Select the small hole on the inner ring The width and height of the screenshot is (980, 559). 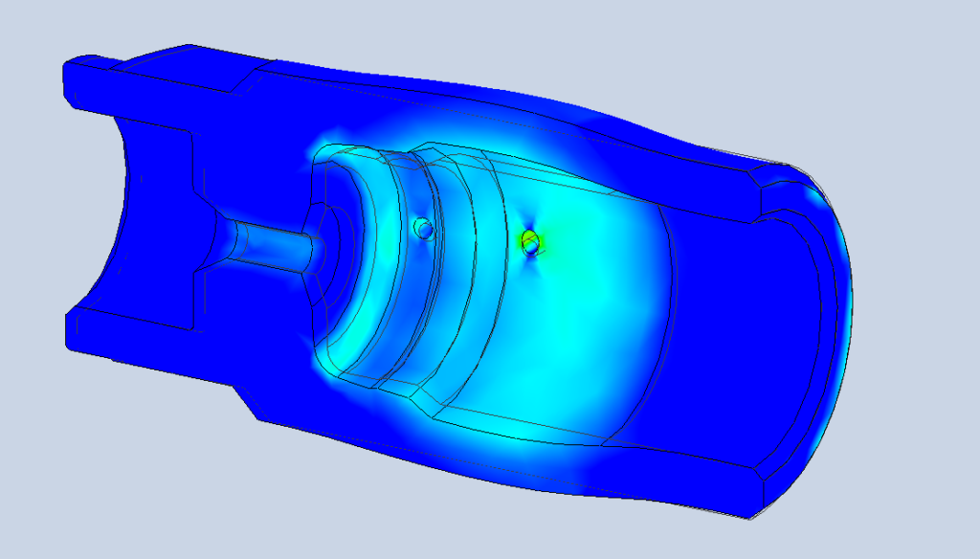[424, 228]
